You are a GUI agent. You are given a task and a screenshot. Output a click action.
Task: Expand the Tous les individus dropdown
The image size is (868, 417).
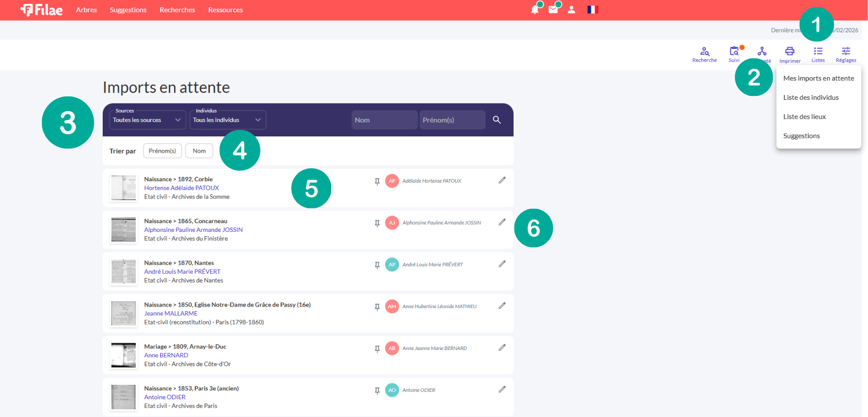tap(228, 120)
